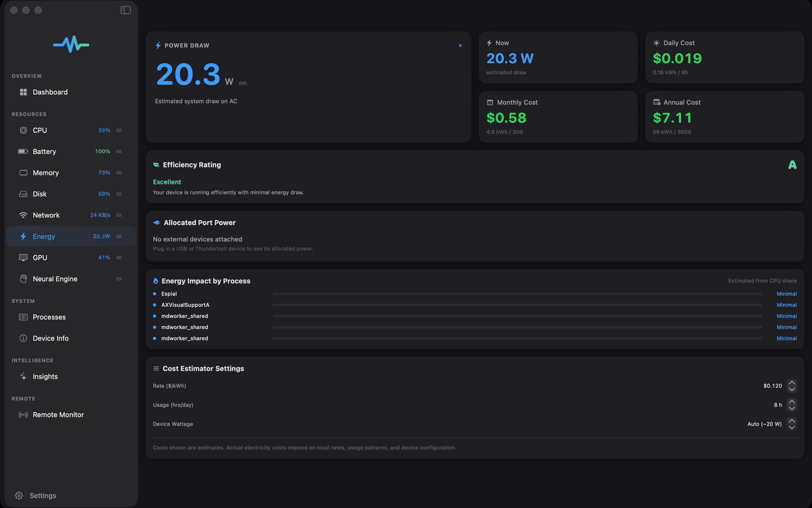Click the Energy row reorder handle
Screen dimensions: 812x508
click(x=119, y=236)
